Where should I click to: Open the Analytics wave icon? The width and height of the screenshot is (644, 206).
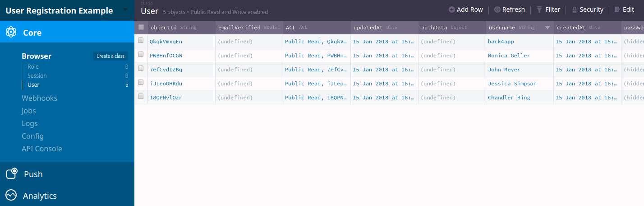11,195
